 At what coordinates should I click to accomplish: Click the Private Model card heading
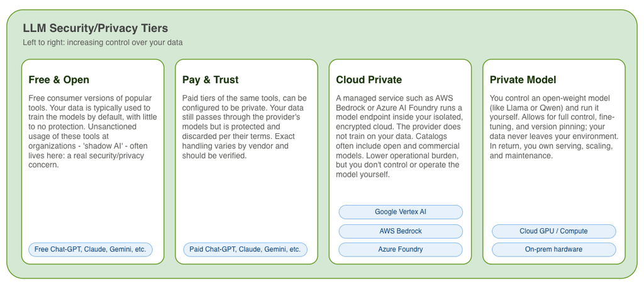tap(523, 80)
